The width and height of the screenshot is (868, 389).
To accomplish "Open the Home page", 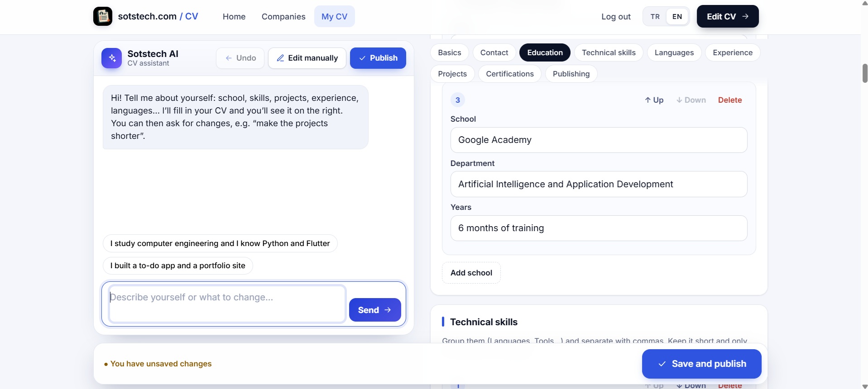I will click(234, 16).
